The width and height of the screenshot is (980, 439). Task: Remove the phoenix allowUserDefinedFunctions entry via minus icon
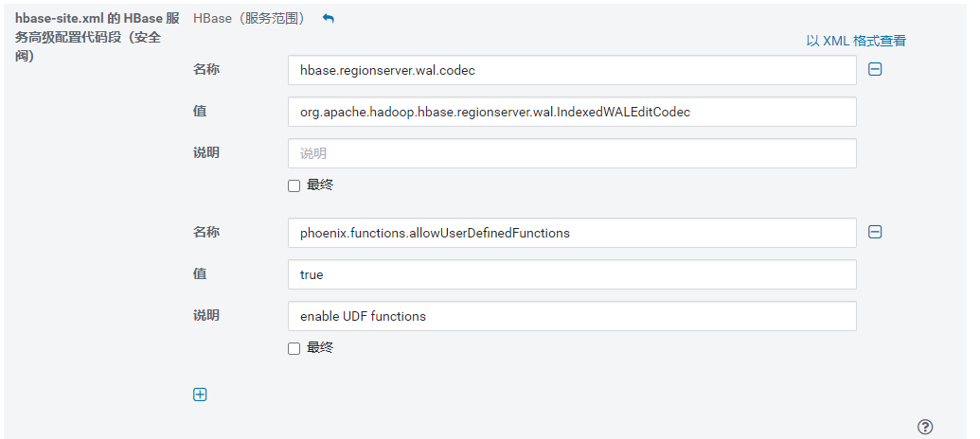point(875,232)
